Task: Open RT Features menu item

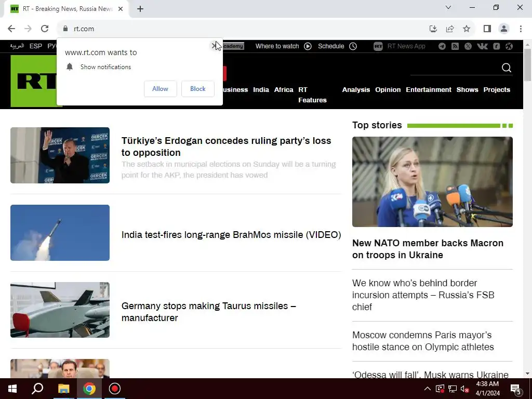Action: tap(312, 95)
